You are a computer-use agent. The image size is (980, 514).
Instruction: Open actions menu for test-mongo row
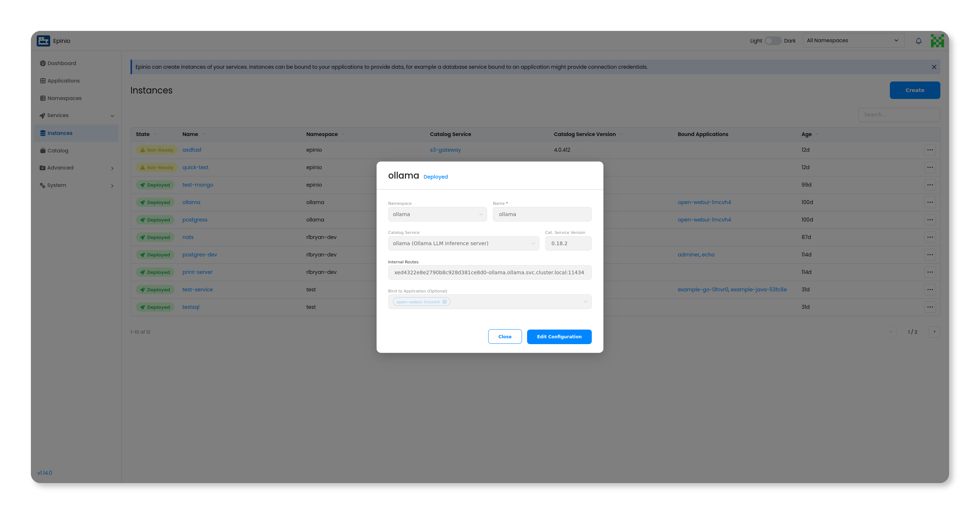[930, 185]
